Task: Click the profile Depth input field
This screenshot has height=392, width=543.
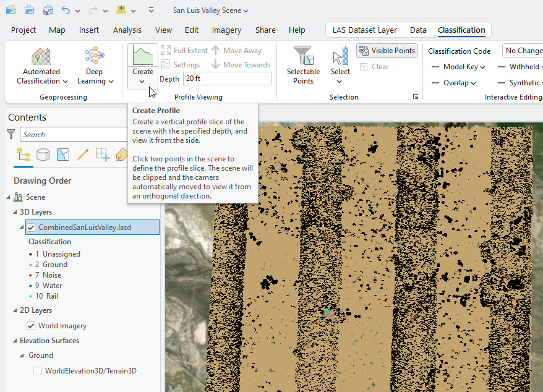Action: (227, 79)
